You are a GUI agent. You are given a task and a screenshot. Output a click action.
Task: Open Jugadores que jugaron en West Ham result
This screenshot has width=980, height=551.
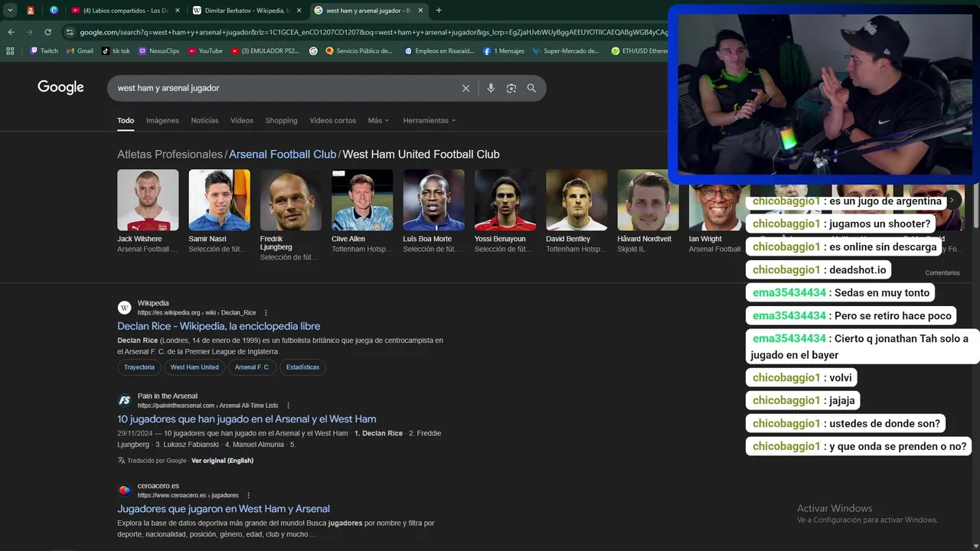[x=224, y=508]
